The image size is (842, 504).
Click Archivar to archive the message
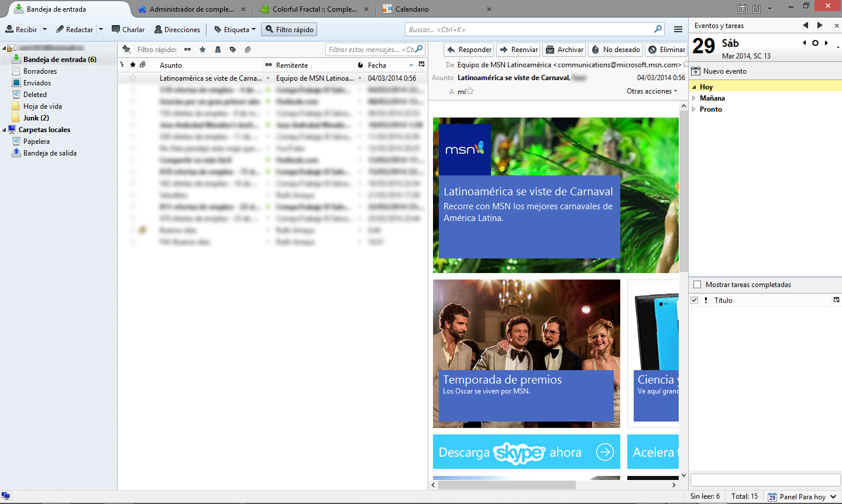[x=565, y=50]
